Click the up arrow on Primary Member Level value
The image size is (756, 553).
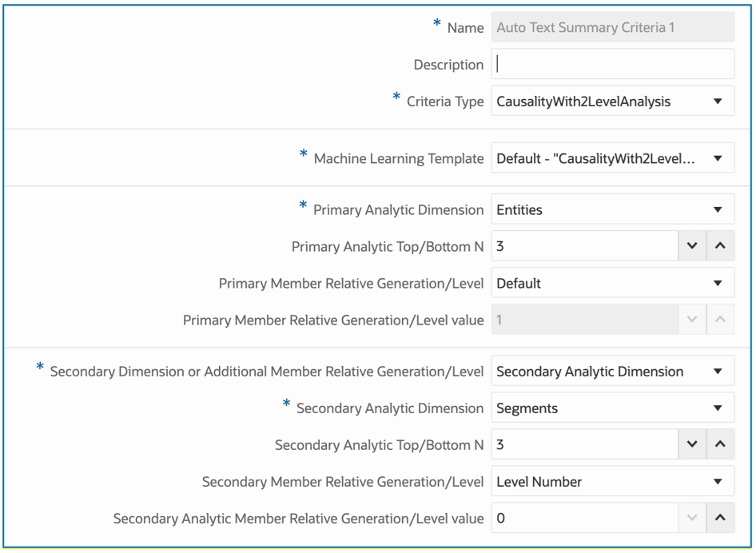click(x=720, y=320)
